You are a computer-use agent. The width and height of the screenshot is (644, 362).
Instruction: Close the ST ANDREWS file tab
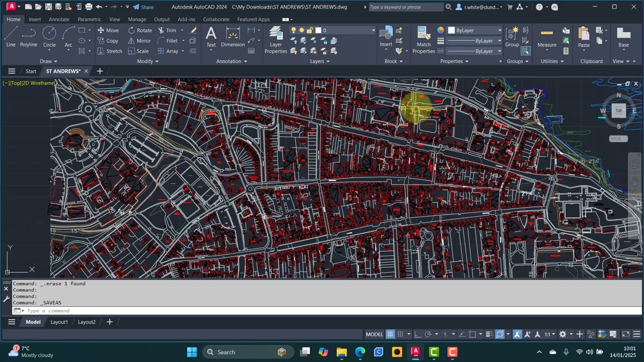click(x=86, y=71)
